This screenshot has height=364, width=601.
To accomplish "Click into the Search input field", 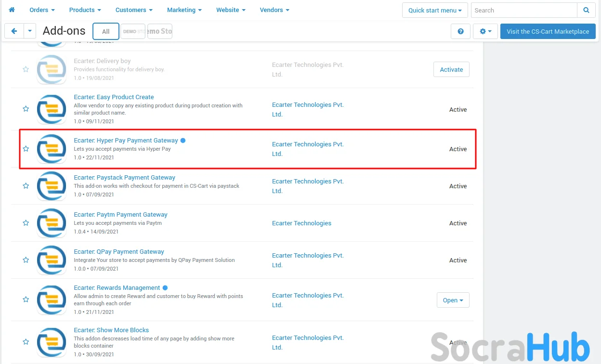I will [x=523, y=10].
